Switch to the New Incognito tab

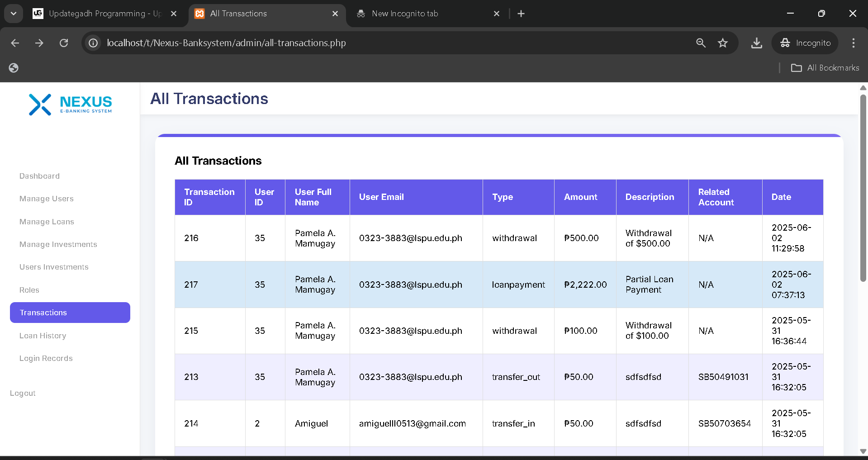404,14
